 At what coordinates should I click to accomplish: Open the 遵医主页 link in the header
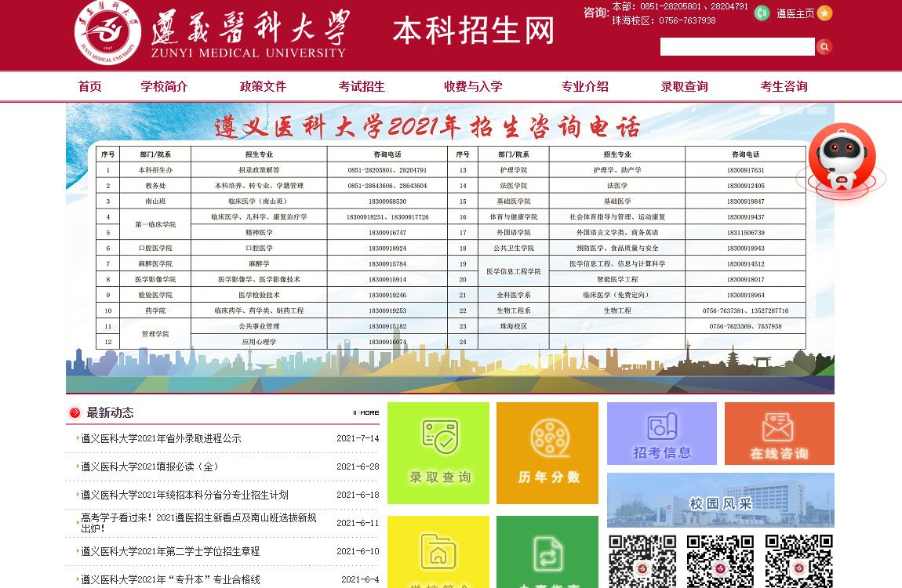pos(795,13)
